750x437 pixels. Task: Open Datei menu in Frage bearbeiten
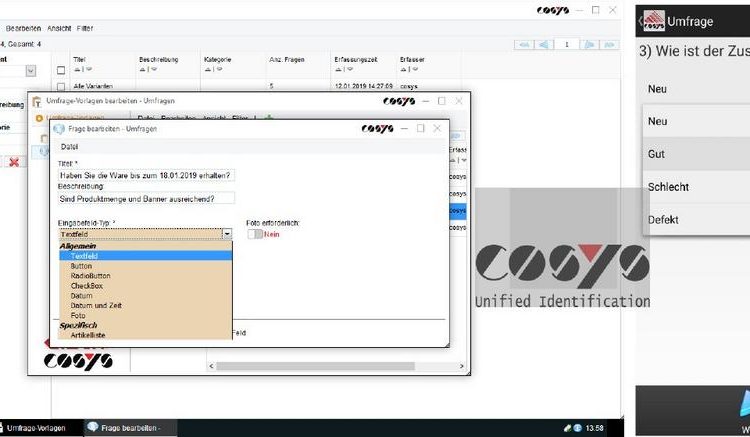click(69, 147)
